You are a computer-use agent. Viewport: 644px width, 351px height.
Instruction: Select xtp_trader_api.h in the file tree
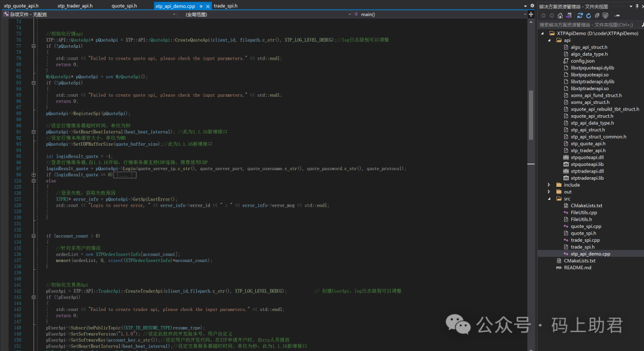[588, 150]
